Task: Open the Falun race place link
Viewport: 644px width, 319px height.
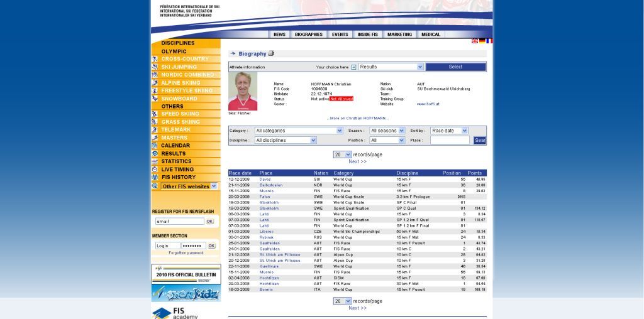Action: (265, 197)
